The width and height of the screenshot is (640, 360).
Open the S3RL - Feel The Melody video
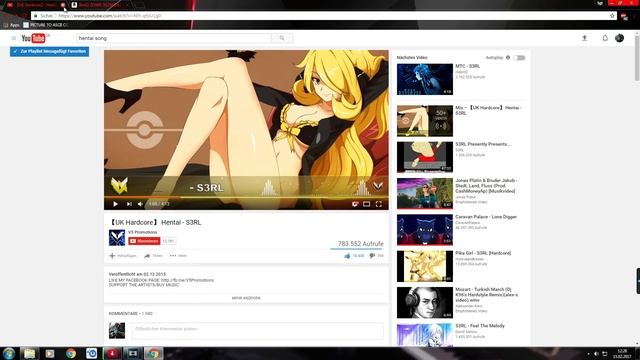click(424, 335)
